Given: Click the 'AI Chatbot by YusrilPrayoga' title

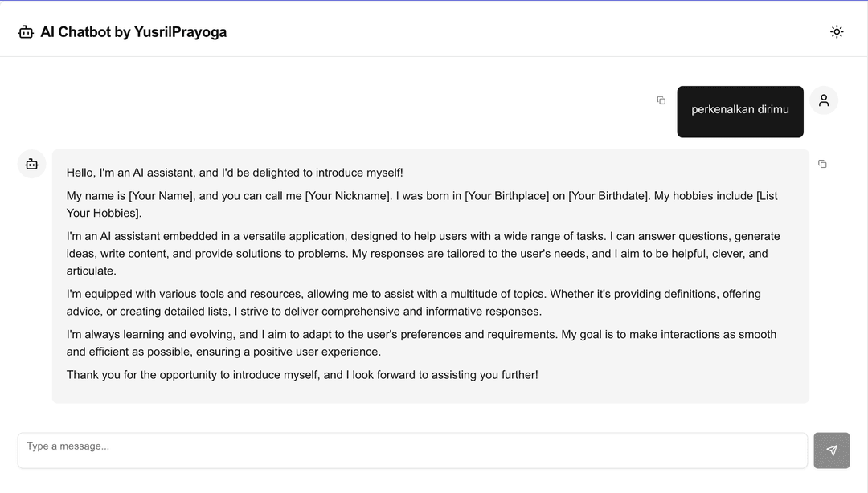Looking at the screenshot, I should pos(134,32).
